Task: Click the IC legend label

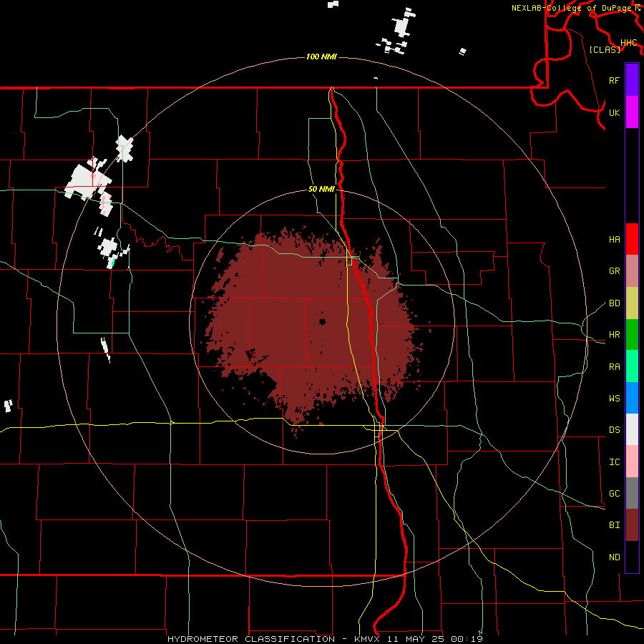Action: tap(614, 462)
